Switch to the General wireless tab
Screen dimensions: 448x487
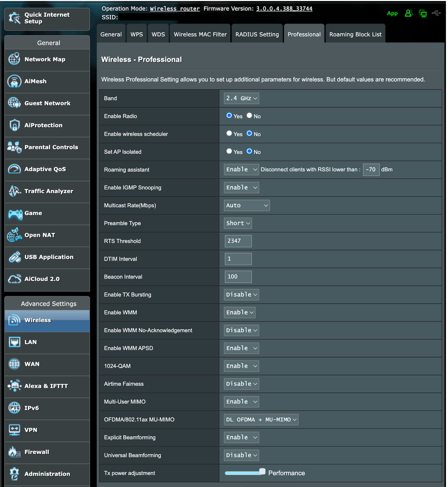tap(111, 34)
